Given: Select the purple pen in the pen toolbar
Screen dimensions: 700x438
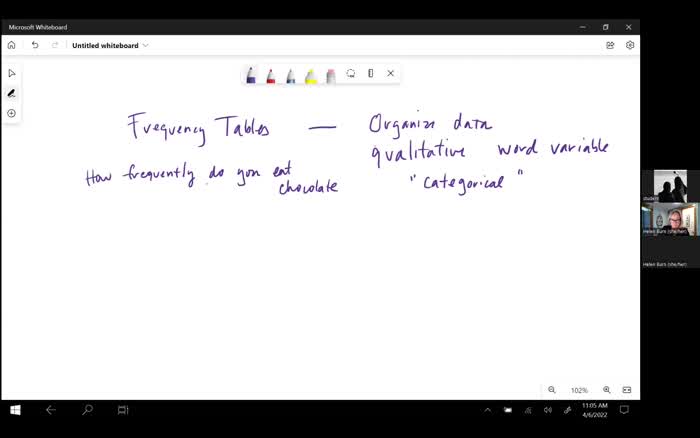Looking at the screenshot, I should tap(251, 75).
